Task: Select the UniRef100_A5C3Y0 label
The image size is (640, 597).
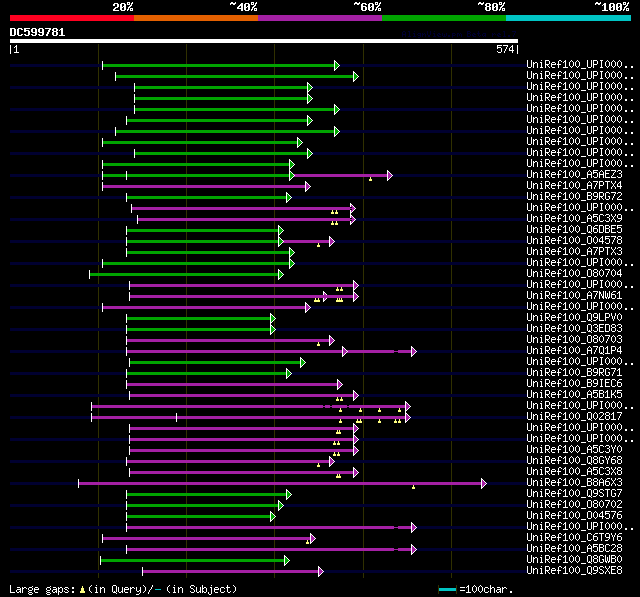Action: click(x=574, y=449)
